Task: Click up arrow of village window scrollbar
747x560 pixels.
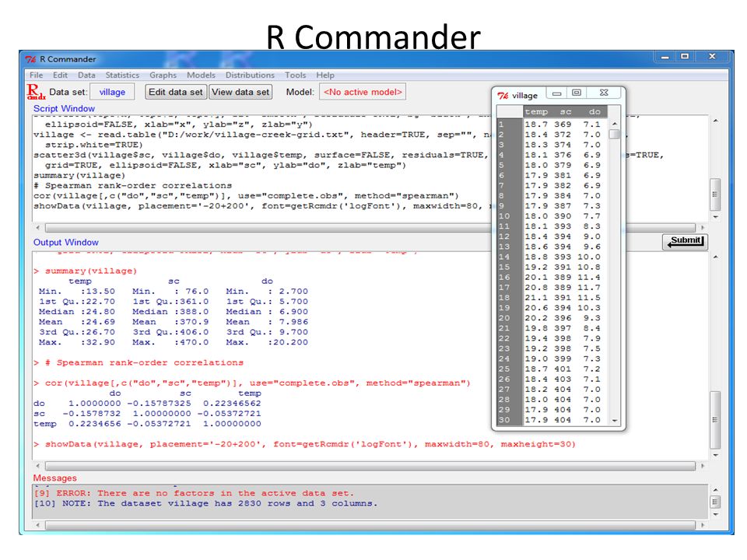Action: [615, 124]
